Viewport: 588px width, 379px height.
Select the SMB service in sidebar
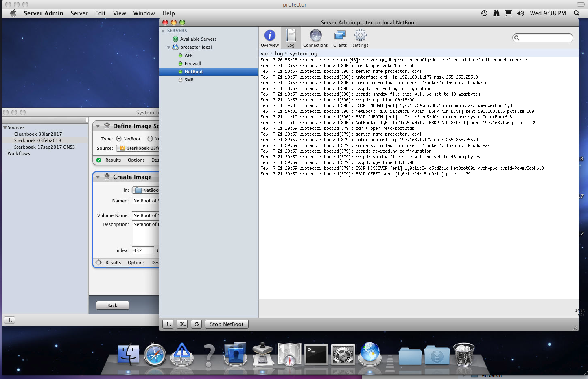189,80
